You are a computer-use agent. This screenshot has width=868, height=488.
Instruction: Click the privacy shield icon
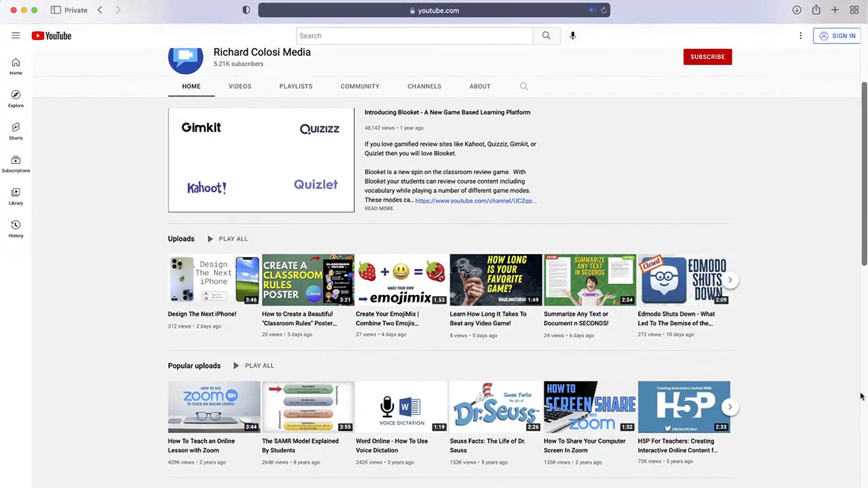246,10
